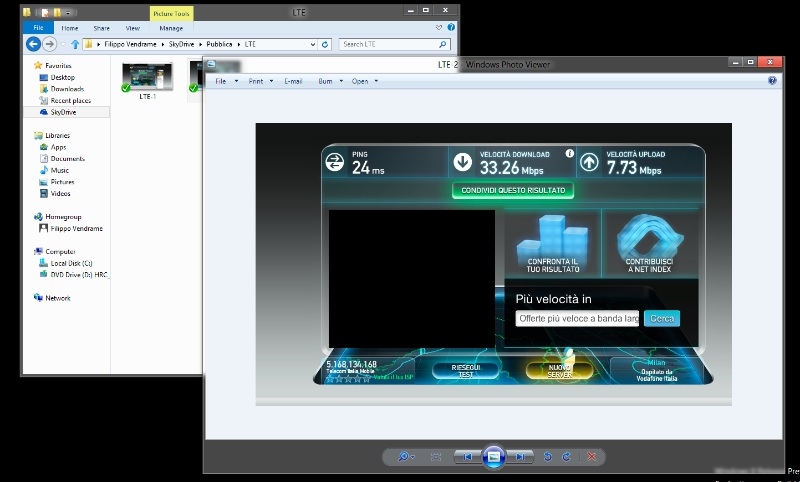This screenshot has height=482, width=800.
Task: Go to the previous photo
Action: [466, 456]
